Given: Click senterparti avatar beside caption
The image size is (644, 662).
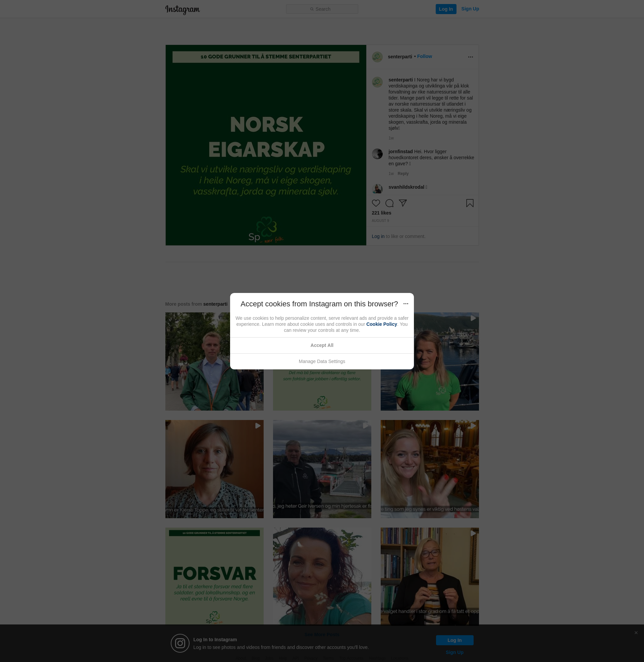Looking at the screenshot, I should pos(377,82).
